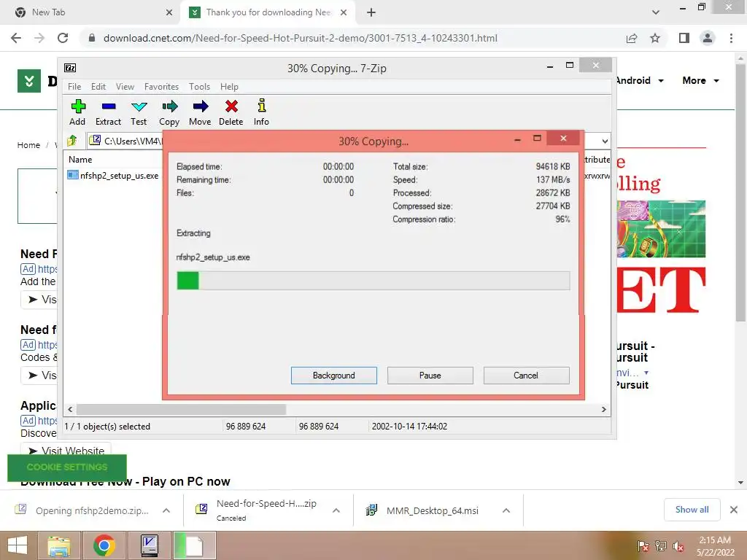Click the Extract tool in 7-Zip toolbar
Screen dimensions: 747x560
point(108,112)
